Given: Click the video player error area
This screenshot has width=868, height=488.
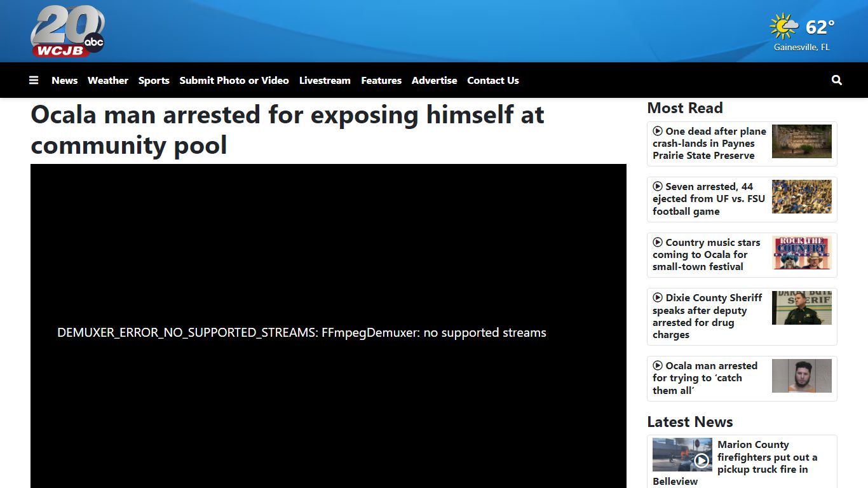Looking at the screenshot, I should tap(329, 326).
